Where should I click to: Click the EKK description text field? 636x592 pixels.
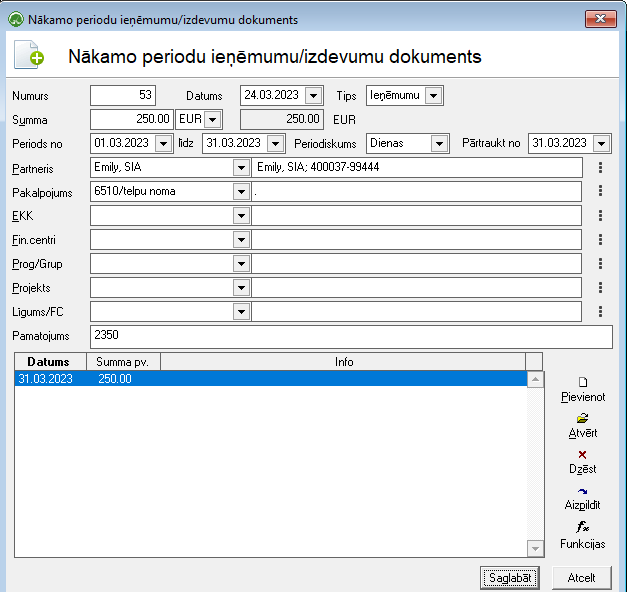tap(417, 215)
